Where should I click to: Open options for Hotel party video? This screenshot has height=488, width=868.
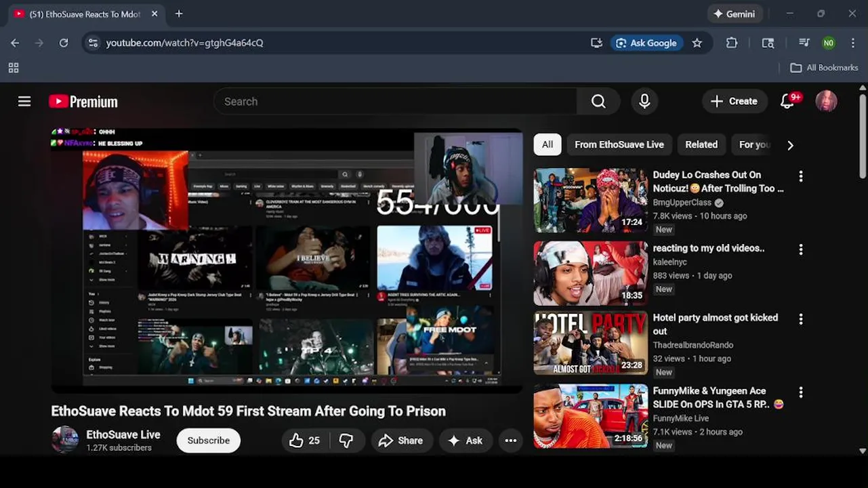(801, 319)
